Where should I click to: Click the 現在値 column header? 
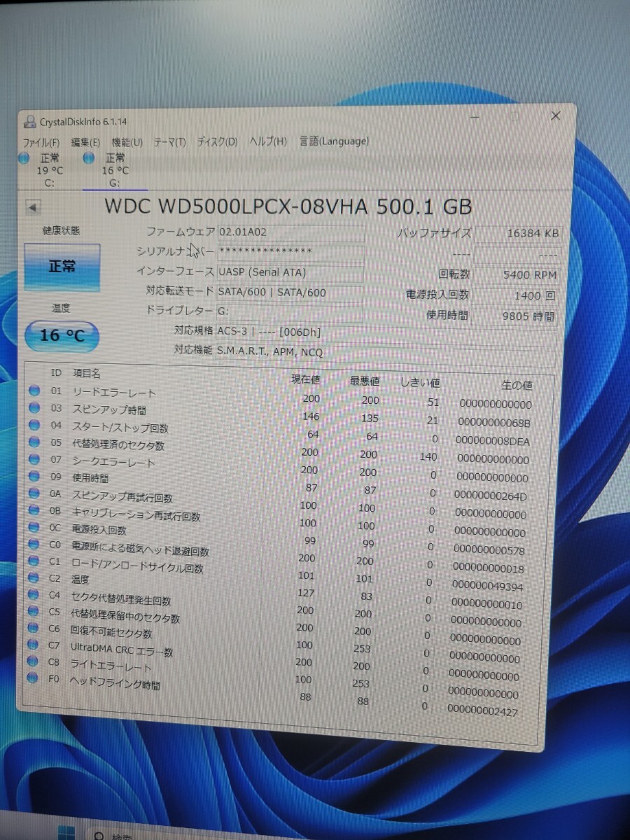[x=306, y=379]
